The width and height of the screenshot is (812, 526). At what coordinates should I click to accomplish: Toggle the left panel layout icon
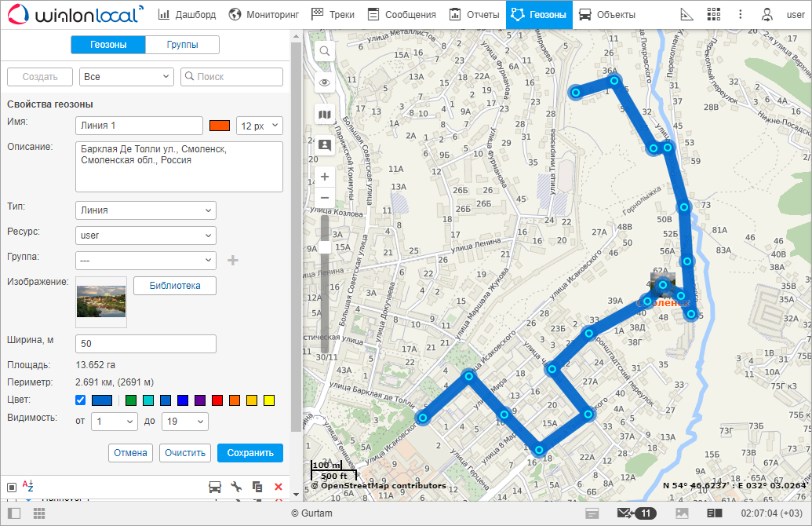tap(14, 513)
